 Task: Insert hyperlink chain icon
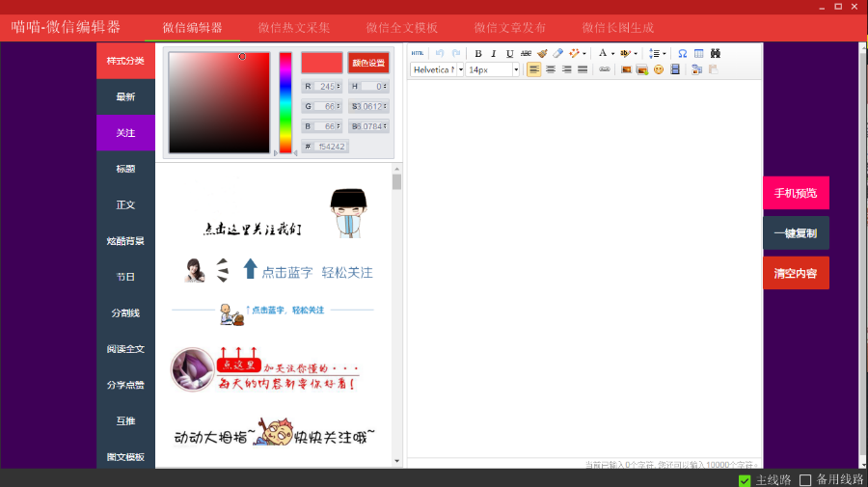tap(605, 69)
